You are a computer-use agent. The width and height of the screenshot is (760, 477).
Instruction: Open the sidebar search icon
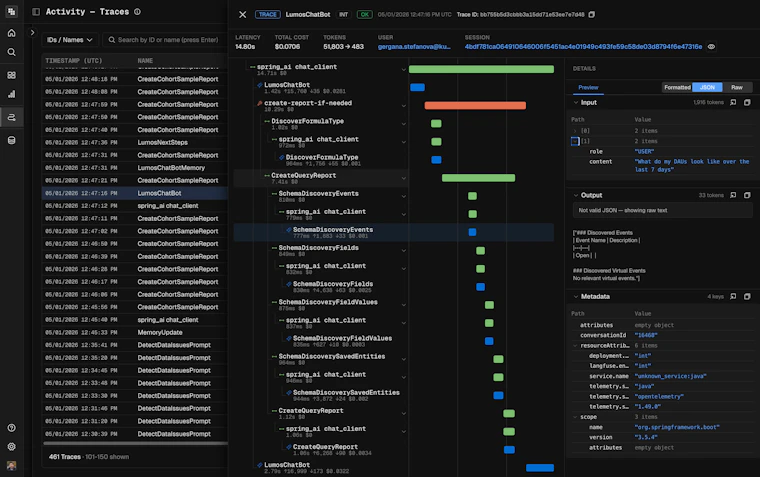[12, 52]
